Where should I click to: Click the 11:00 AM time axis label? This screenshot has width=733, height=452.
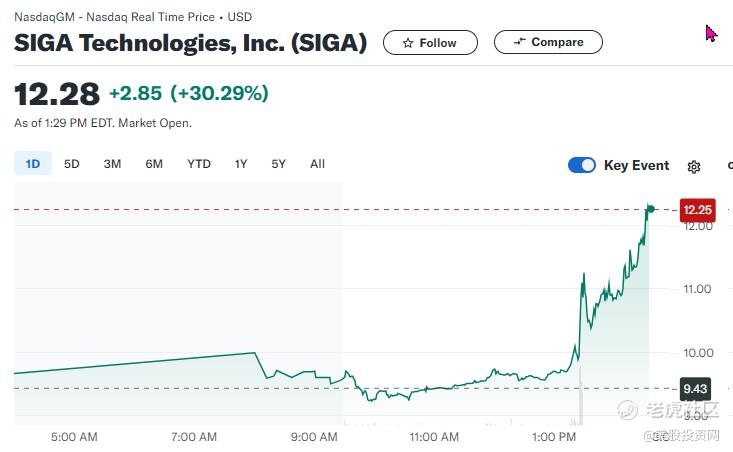point(434,437)
